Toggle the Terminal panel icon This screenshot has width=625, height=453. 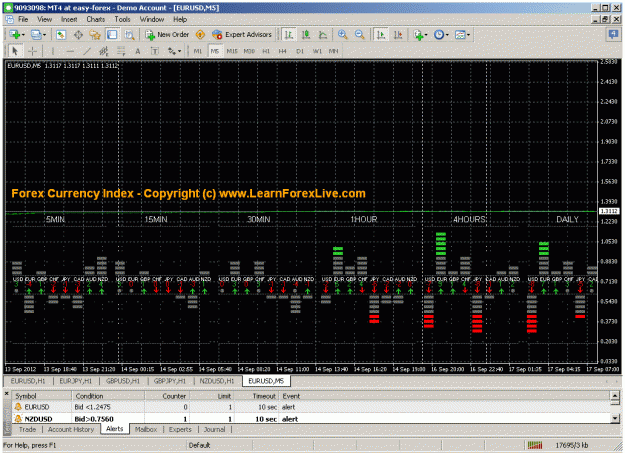point(112,35)
